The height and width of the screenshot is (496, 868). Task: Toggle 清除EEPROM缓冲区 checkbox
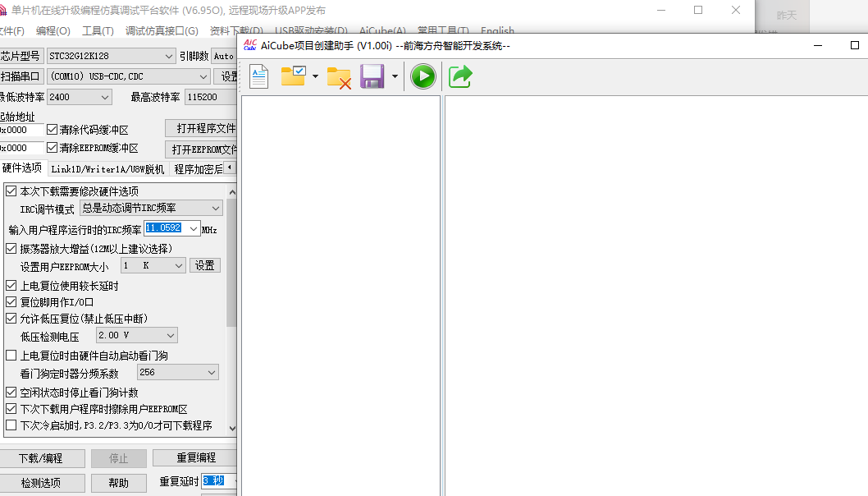[52, 148]
